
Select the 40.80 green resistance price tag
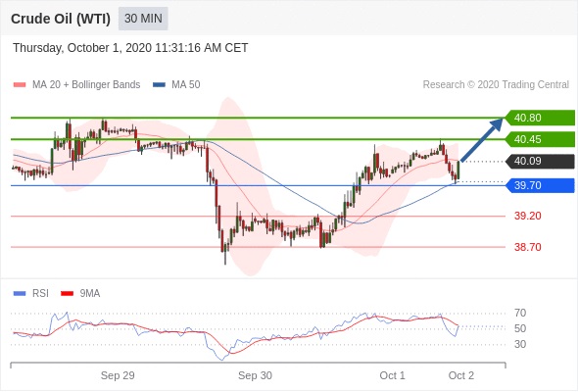(x=540, y=118)
